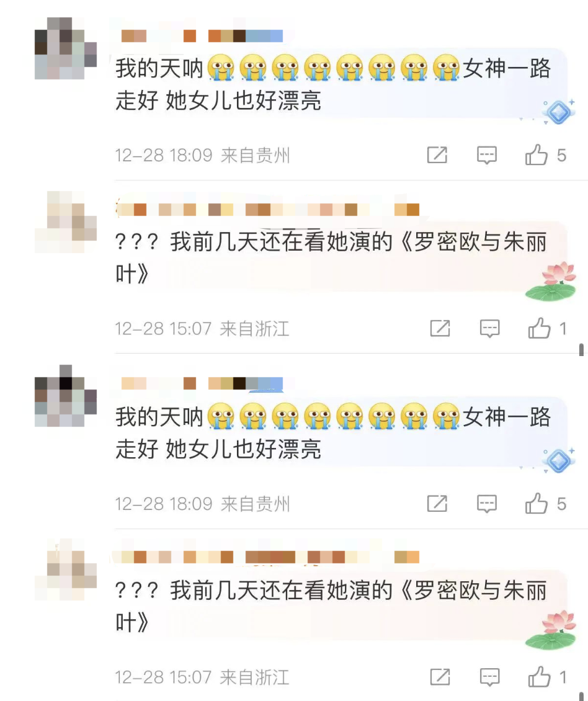Click the scrollbar thumb at the right edge

pos(581,350)
